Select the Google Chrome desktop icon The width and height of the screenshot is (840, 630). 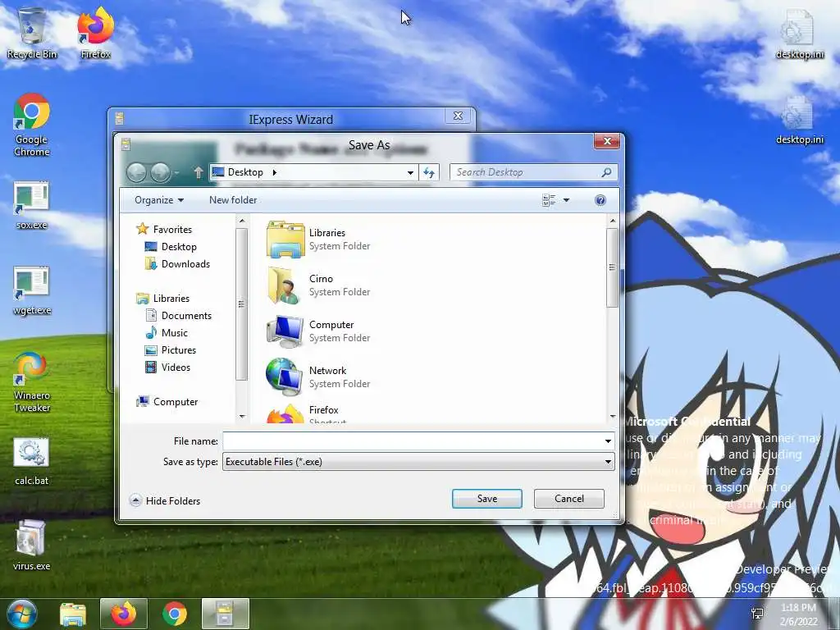pyautogui.click(x=32, y=125)
